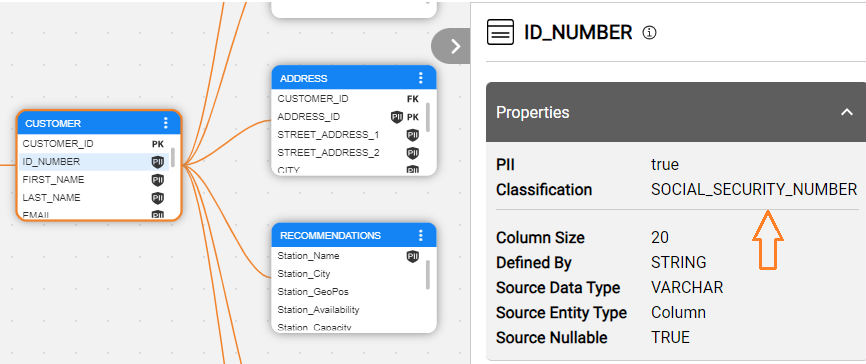Click the ADDRESS table header
The width and height of the screenshot is (866, 364).
click(354, 78)
